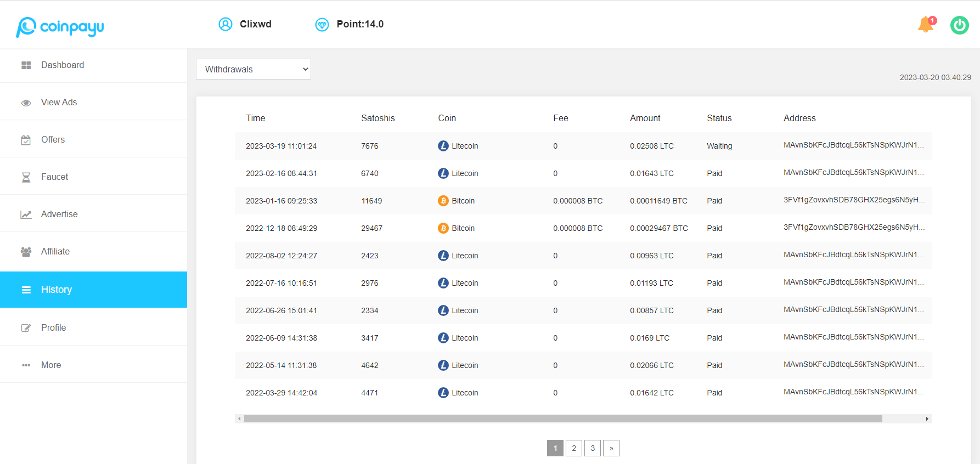Click the 2023-03-20 03:40:29 server time
This screenshot has width=980, height=464.
[935, 77]
